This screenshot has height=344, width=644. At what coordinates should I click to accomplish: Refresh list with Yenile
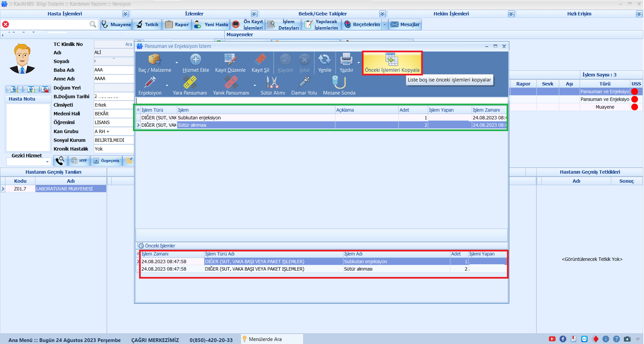[x=325, y=63]
